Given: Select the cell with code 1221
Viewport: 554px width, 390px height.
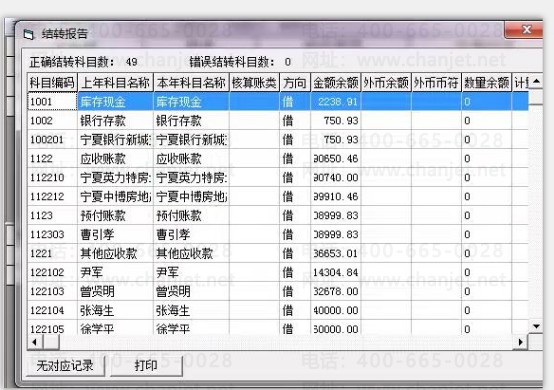Looking at the screenshot, I should (52, 253).
